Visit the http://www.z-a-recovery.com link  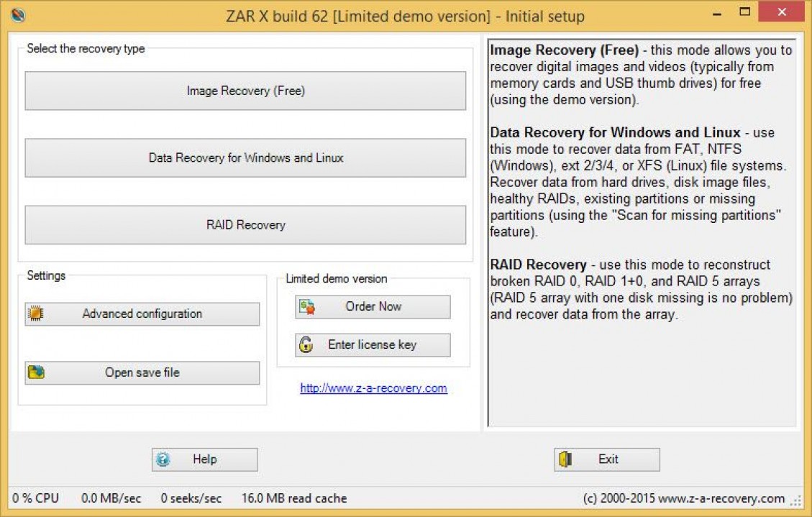tap(373, 388)
